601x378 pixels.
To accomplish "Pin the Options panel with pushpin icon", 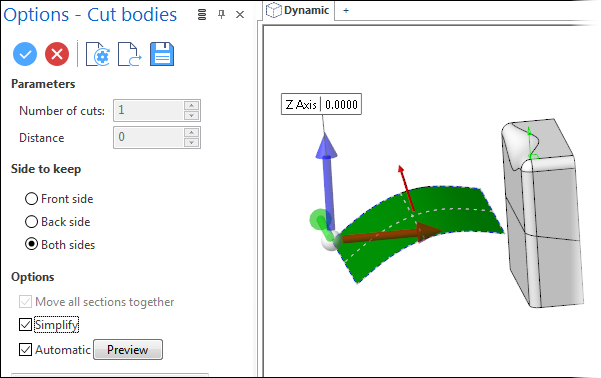I will click(221, 15).
